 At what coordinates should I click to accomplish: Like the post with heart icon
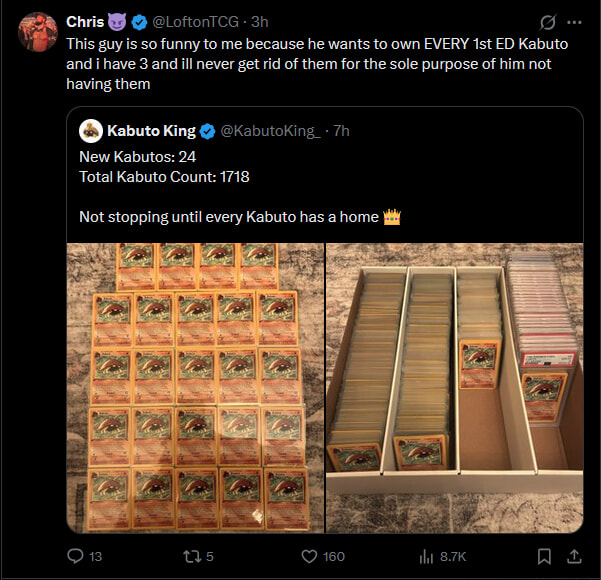309,556
